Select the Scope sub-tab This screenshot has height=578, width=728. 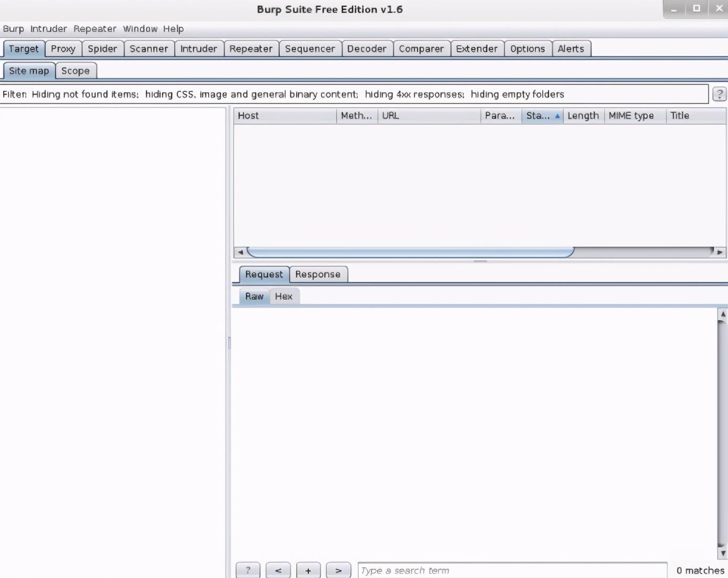pos(76,71)
